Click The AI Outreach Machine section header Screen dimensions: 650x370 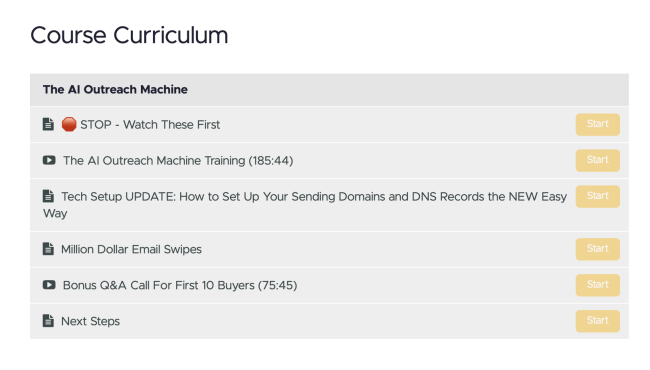coord(329,89)
